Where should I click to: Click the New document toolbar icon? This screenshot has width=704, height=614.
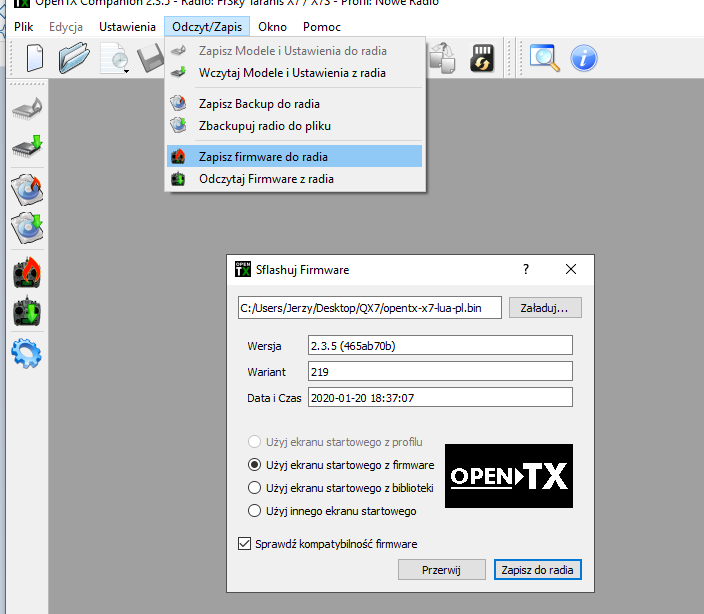pos(35,58)
